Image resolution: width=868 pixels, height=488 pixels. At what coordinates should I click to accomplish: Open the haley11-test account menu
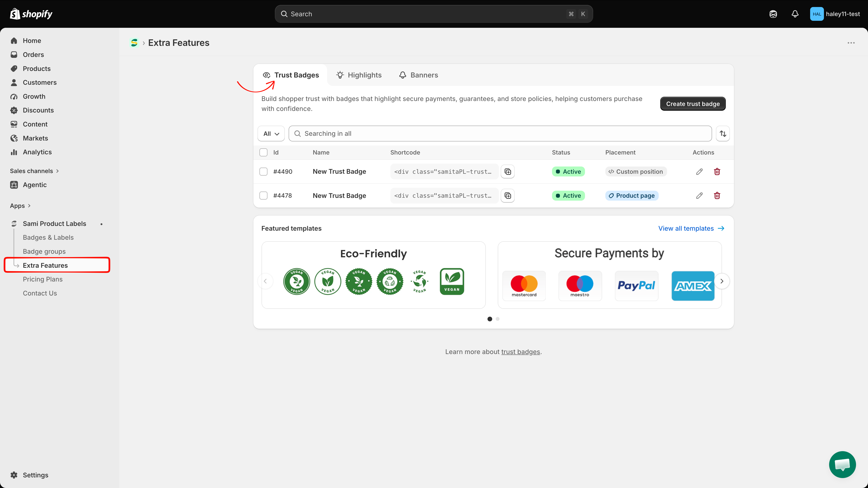click(x=835, y=14)
